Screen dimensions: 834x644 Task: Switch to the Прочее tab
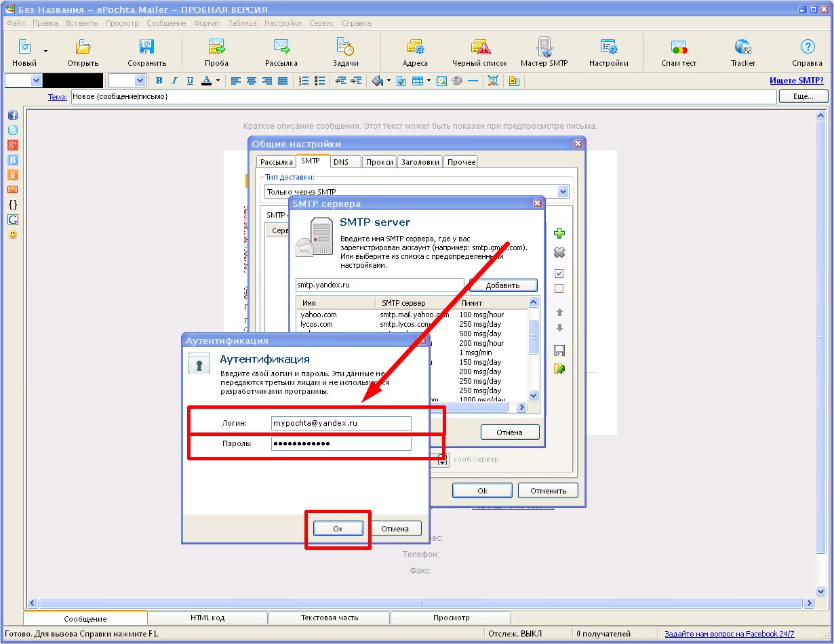[x=461, y=162]
